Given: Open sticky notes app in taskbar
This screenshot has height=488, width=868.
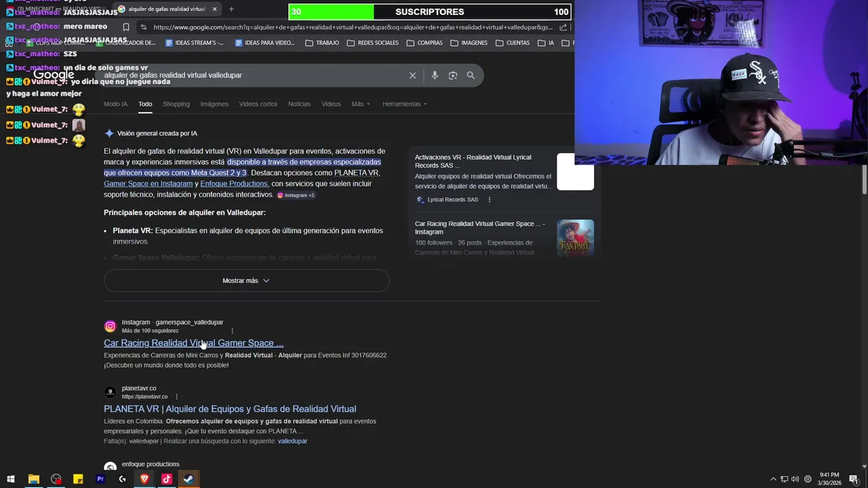Looking at the screenshot, I should (x=78, y=479).
